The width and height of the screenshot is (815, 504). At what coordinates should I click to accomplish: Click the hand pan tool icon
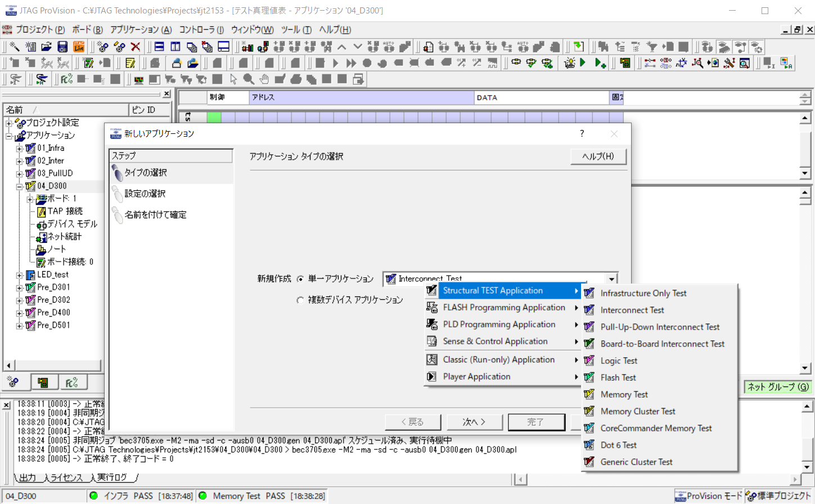point(264,79)
